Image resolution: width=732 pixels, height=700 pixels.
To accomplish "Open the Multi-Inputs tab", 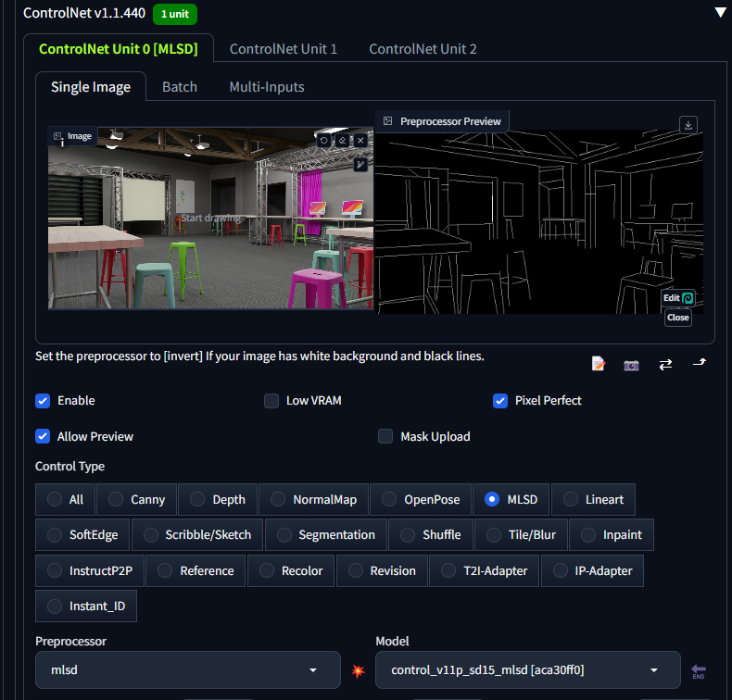I will (x=266, y=87).
